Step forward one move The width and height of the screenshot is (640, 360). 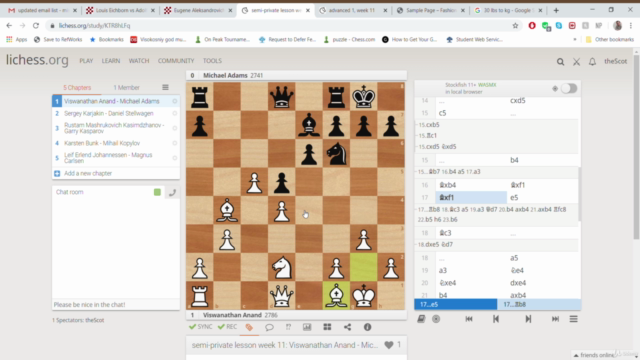click(x=528, y=319)
